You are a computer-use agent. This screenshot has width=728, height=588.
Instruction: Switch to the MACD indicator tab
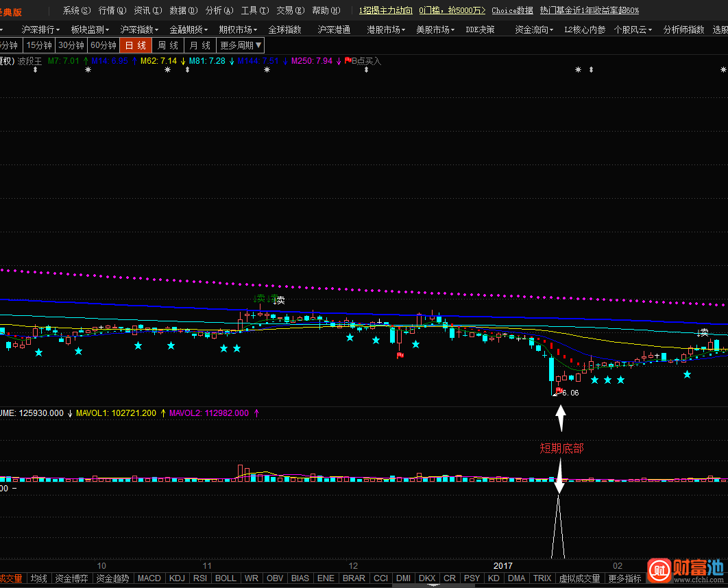click(149, 578)
